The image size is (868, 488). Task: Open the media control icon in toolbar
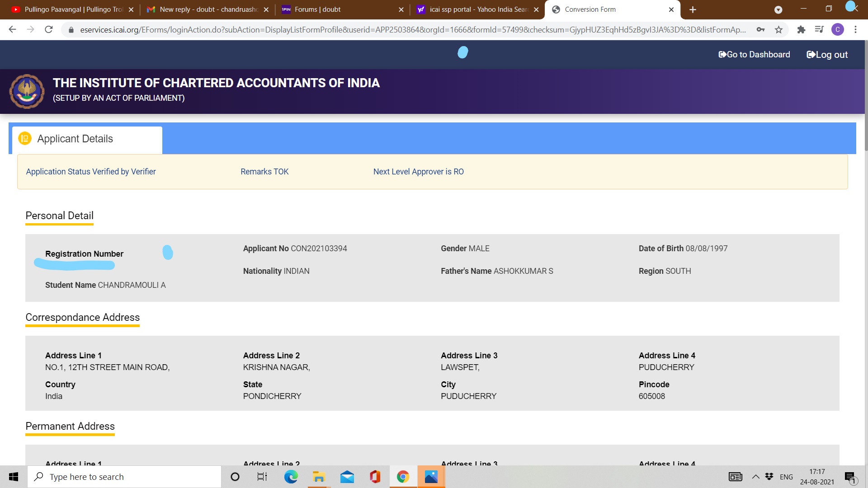[819, 30]
